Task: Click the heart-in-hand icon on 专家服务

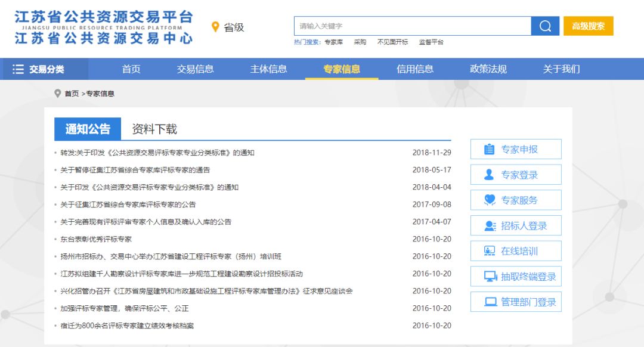Action: 489,199
